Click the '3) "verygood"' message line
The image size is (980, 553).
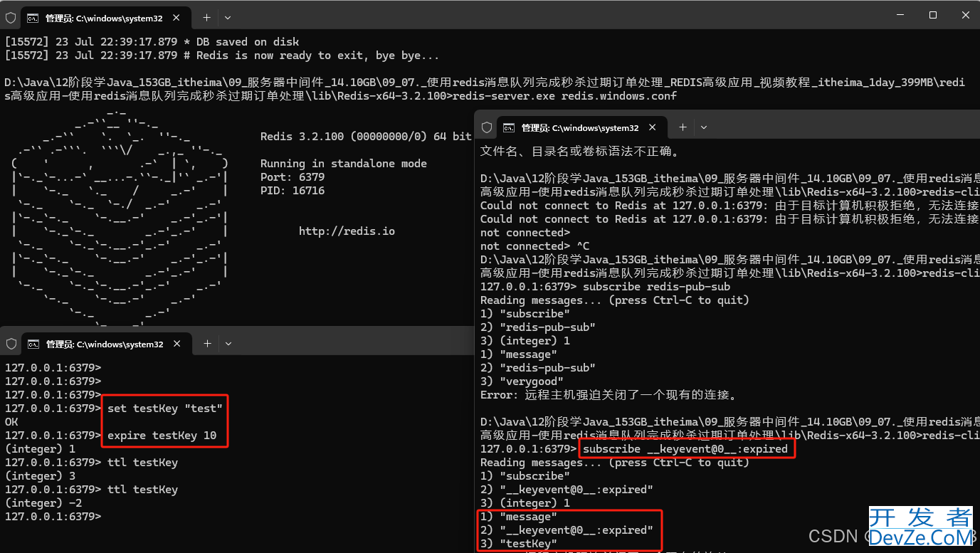[522, 381]
